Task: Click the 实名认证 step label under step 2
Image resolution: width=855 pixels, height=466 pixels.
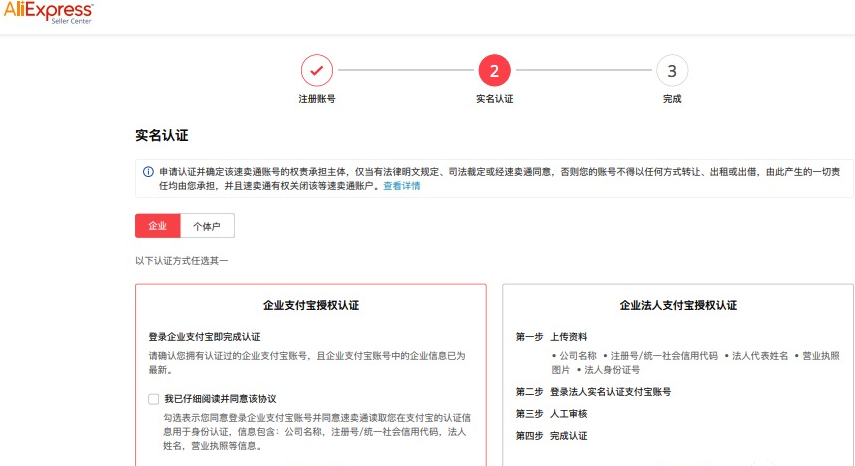Action: point(495,99)
